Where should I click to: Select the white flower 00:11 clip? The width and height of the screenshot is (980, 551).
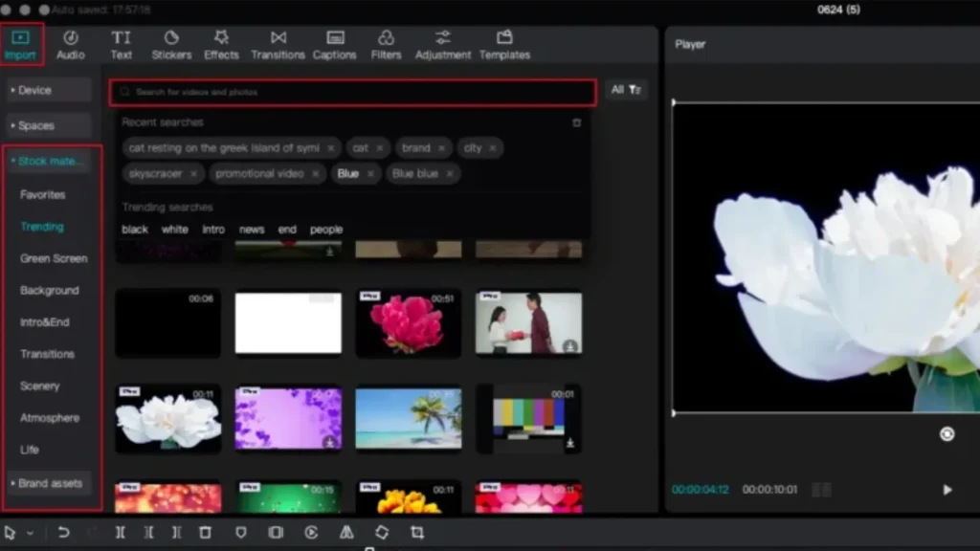pos(168,419)
